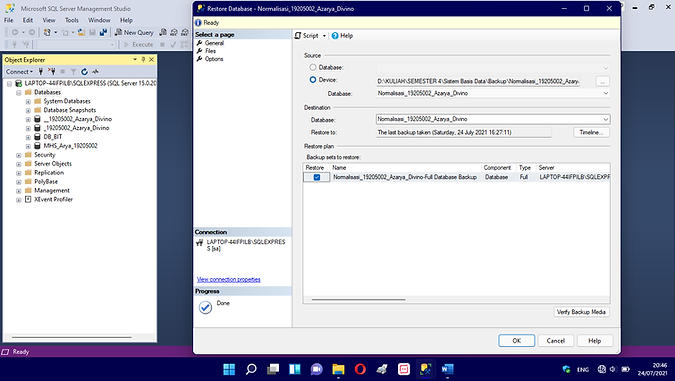Open the Options page in Restore Database
The height and width of the screenshot is (381, 675).
(x=214, y=59)
